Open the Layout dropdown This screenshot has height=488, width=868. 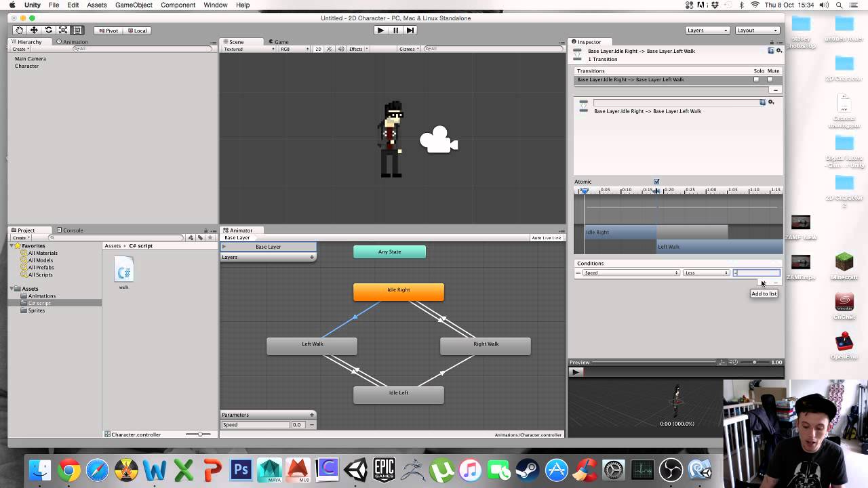click(x=757, y=30)
